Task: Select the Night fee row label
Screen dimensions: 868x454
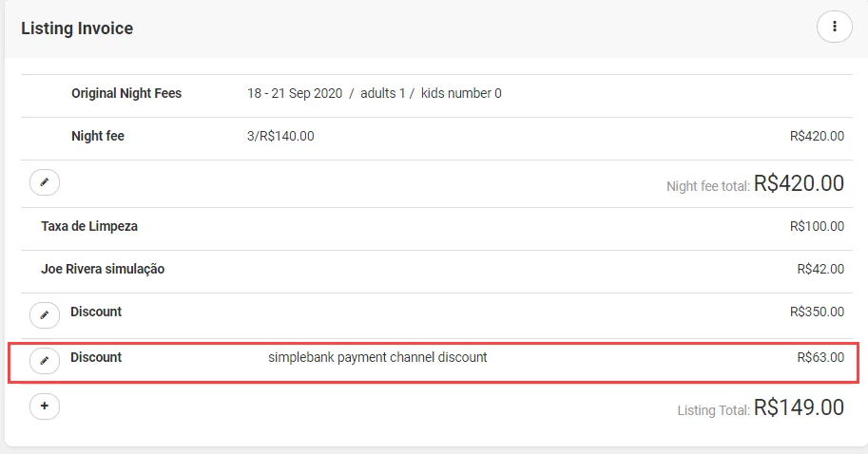Action: (97, 136)
